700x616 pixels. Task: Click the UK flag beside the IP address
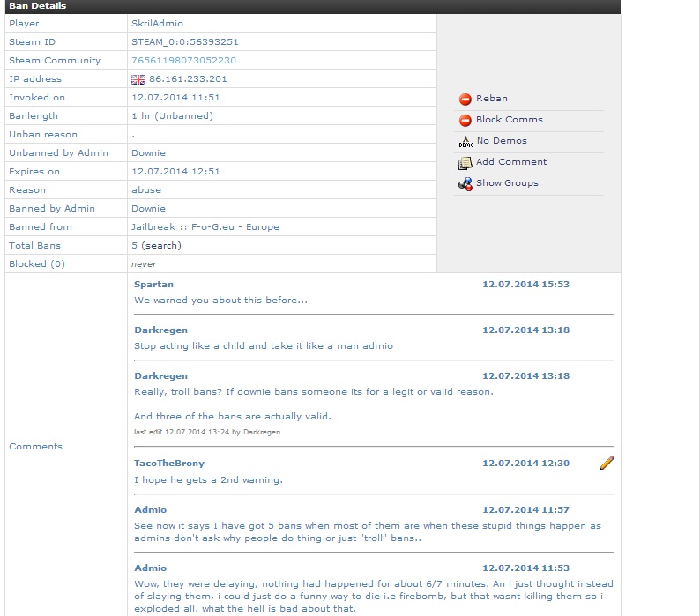point(138,79)
